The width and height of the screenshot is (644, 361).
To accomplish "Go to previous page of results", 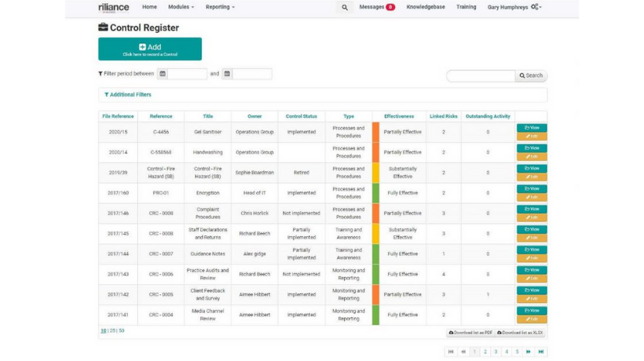I will (463, 352).
